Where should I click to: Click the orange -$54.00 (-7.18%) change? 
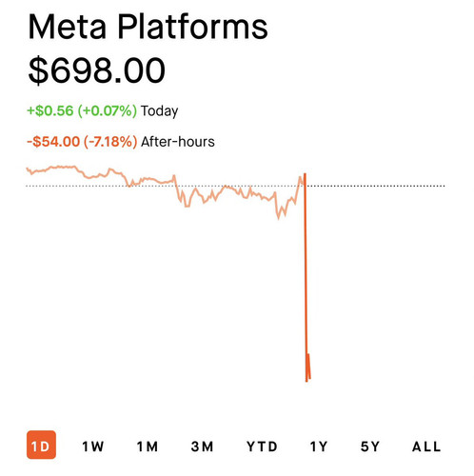click(82, 142)
